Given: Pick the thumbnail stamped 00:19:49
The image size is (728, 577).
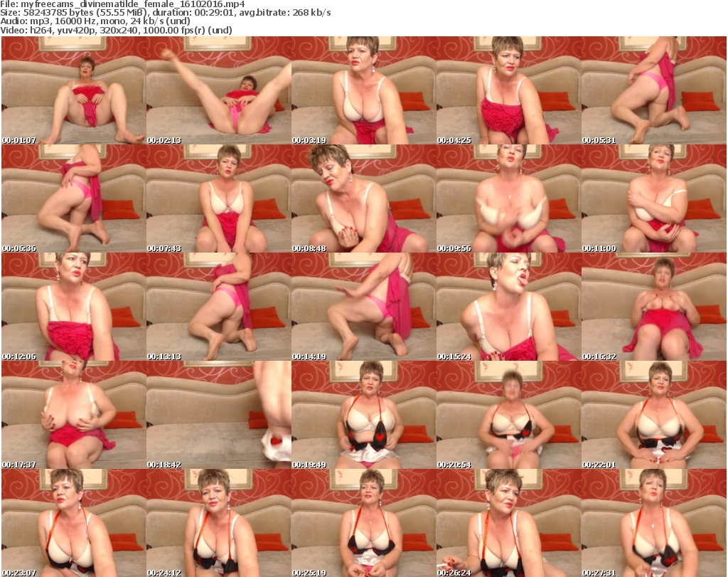Looking at the screenshot, I should tap(363, 415).
